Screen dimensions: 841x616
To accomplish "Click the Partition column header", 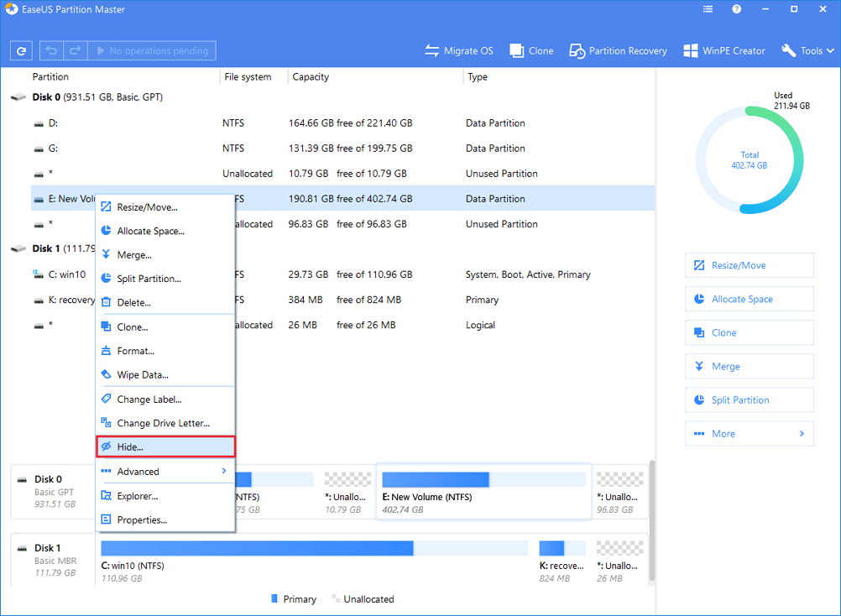I will (x=50, y=76).
